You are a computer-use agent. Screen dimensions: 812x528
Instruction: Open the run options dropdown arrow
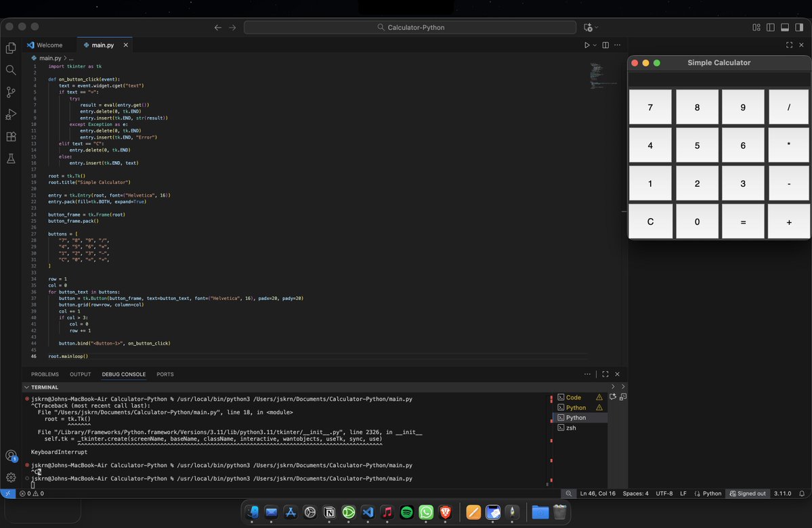[x=595, y=45]
